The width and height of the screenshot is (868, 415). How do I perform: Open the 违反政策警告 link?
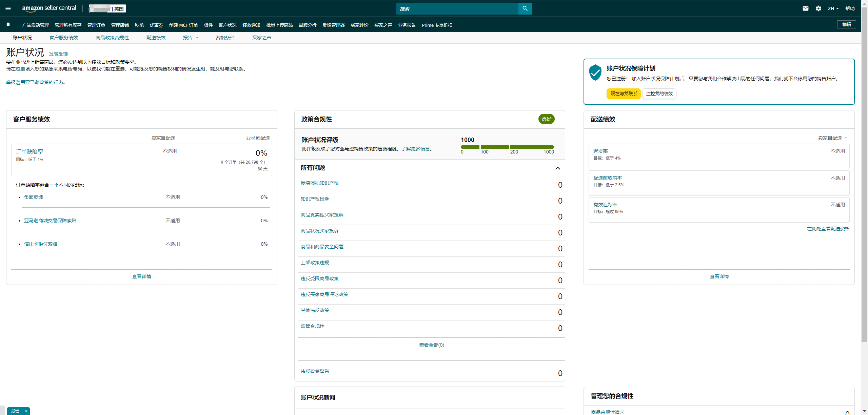click(315, 371)
